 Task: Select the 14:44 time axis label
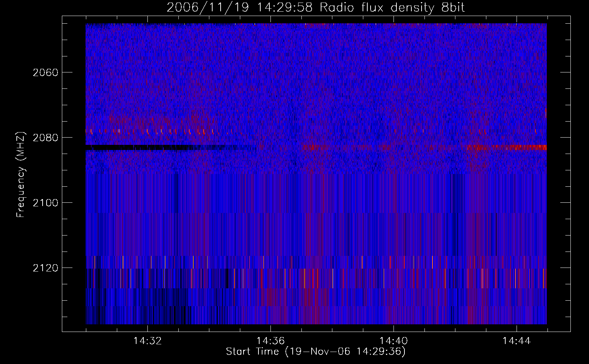pos(517,341)
